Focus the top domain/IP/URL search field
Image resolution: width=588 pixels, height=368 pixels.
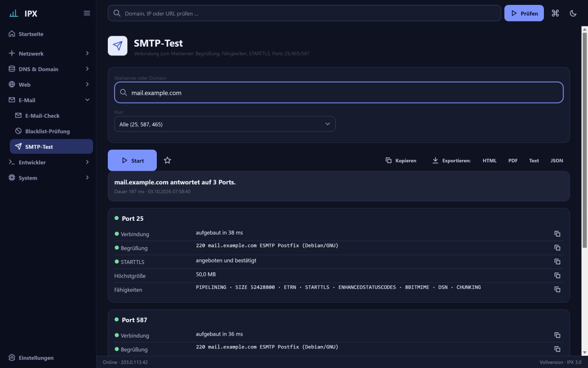pyautogui.click(x=304, y=13)
